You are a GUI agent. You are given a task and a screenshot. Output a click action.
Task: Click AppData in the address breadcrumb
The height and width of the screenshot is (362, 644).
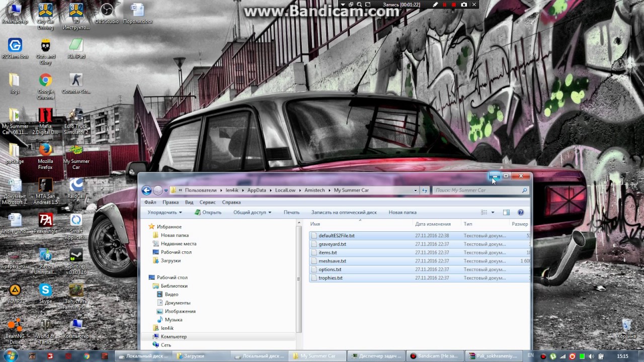[x=257, y=191]
